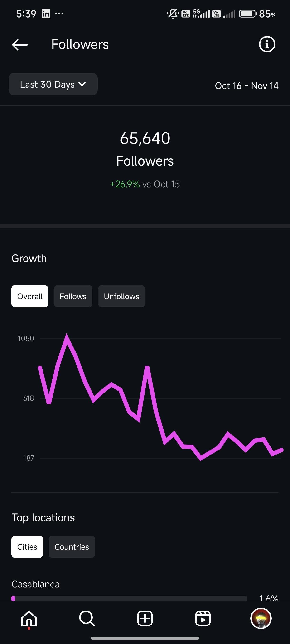Viewport: 290px width, 644px height.
Task: Tap the create new post icon
Action: (x=145, y=618)
